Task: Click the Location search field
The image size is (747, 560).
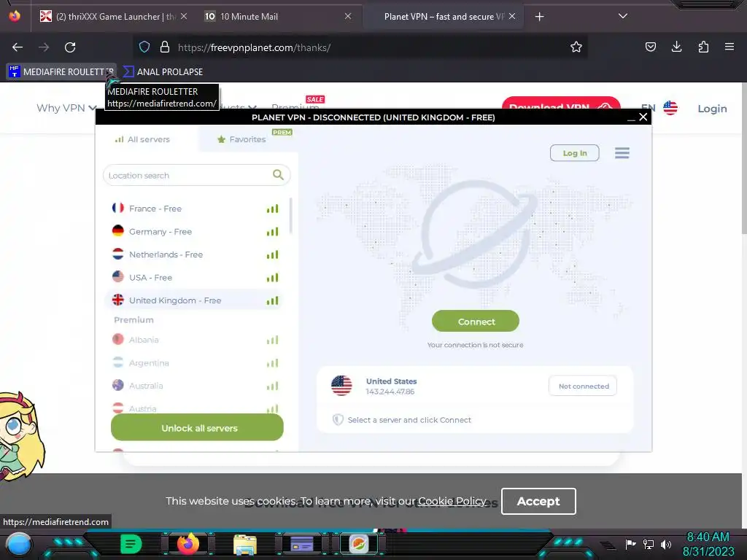Action: tap(196, 175)
